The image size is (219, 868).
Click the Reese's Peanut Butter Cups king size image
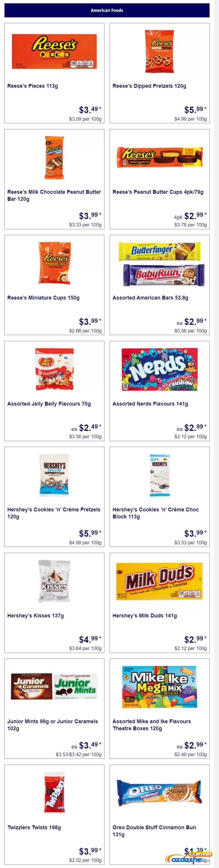click(159, 157)
